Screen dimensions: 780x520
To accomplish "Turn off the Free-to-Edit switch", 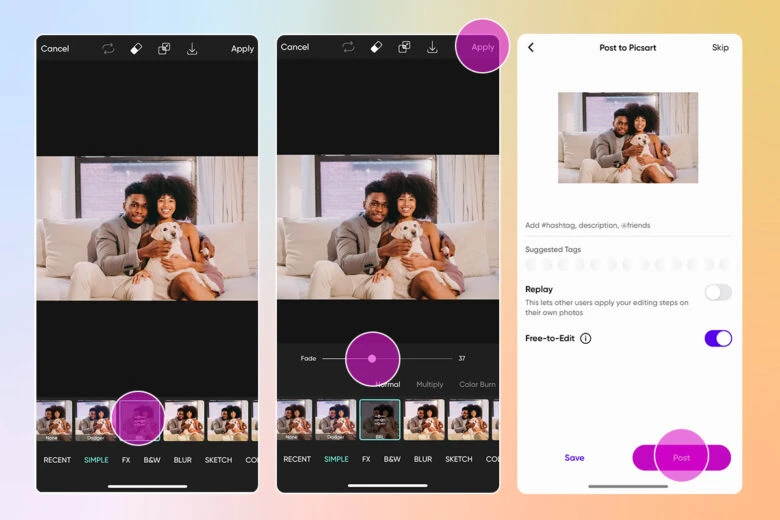I will (x=717, y=338).
